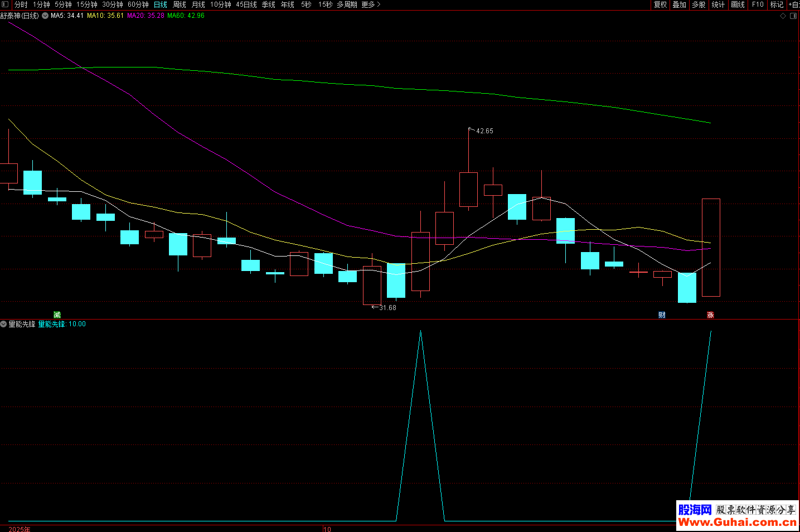Open the Www.Guhai.com.cn watermark link
800x532 pixels.
tap(737, 523)
